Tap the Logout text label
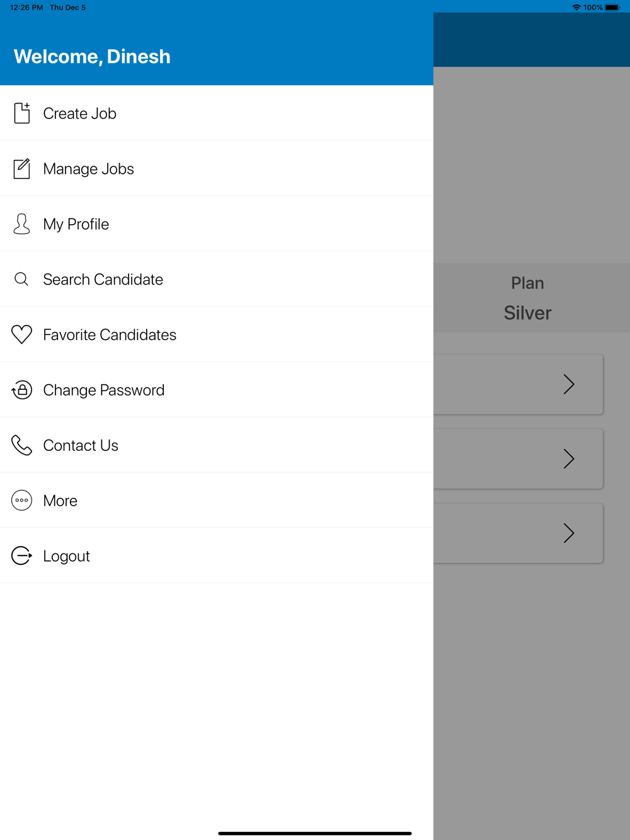 pyautogui.click(x=67, y=557)
